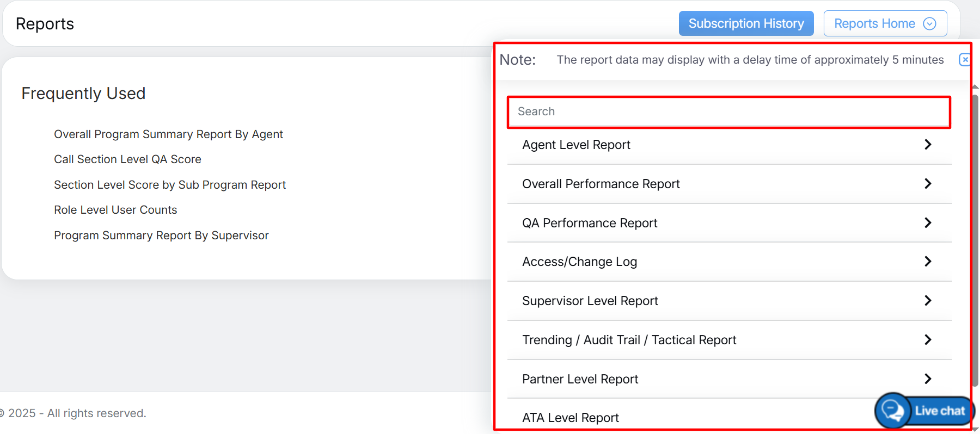Open Role Level User Counts report
The height and width of the screenshot is (434, 980).
(x=115, y=210)
